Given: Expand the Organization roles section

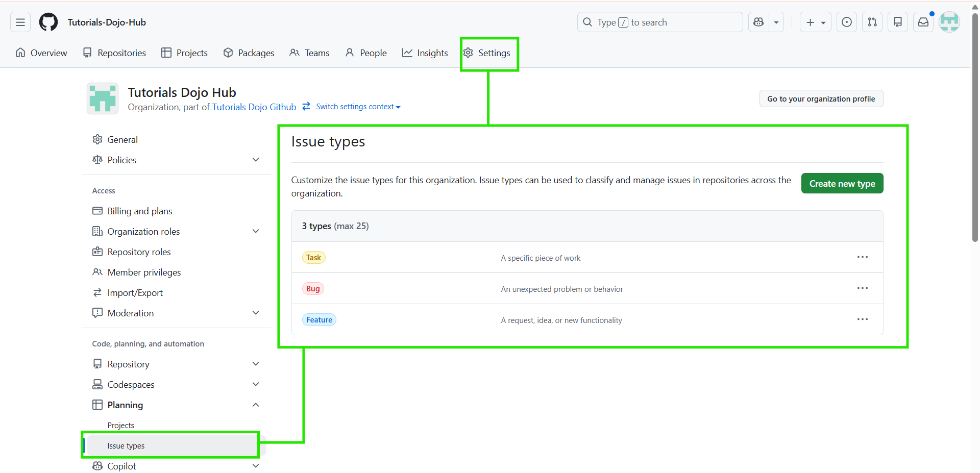Looking at the screenshot, I should click(256, 231).
